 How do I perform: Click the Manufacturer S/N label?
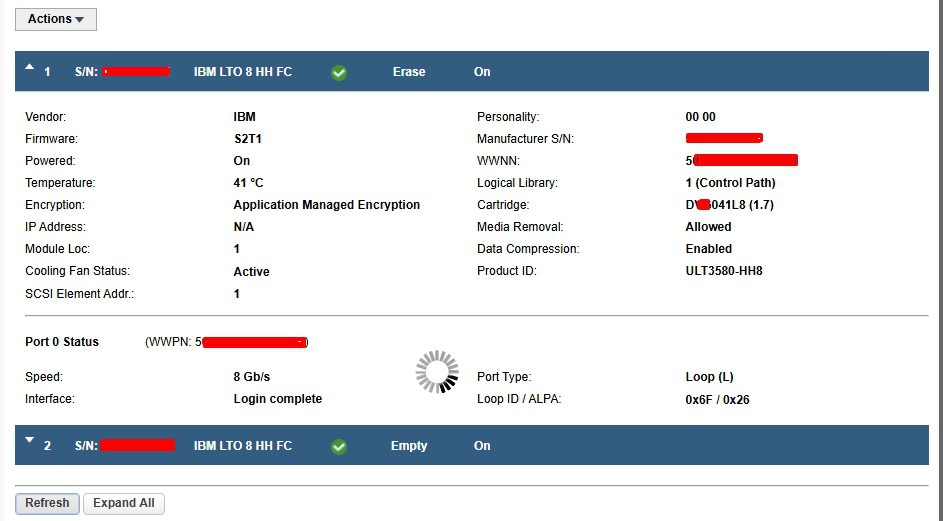pyautogui.click(x=526, y=139)
